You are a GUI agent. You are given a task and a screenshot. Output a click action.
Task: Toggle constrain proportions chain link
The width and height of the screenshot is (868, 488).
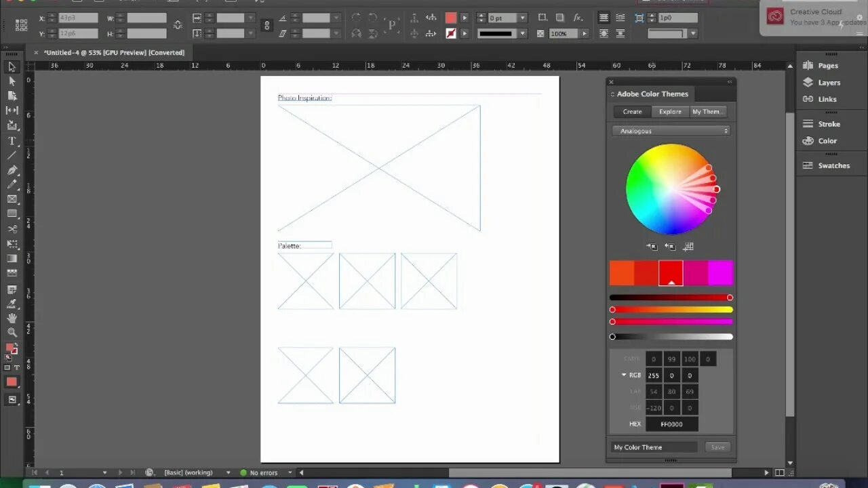pos(267,25)
